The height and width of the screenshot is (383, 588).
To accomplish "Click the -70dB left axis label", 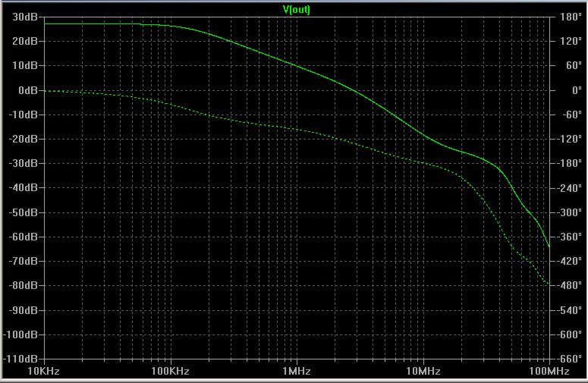I will 24,261.
